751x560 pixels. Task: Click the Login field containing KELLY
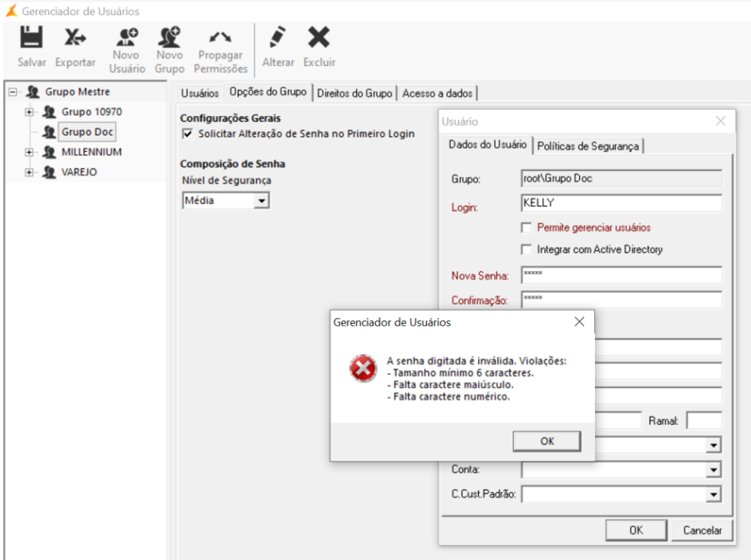[621, 203]
